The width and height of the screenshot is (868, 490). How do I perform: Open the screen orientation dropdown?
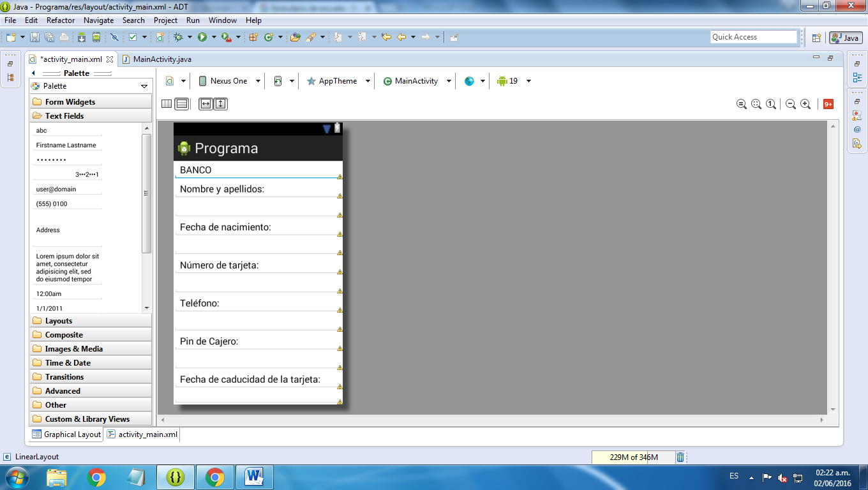pyautogui.click(x=283, y=81)
